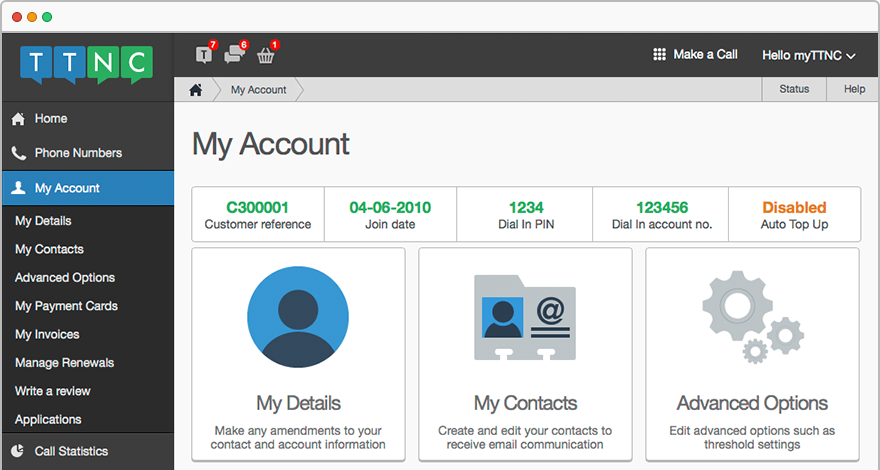Open My Payment Cards submenu item
This screenshot has width=880, height=470.
tap(66, 306)
